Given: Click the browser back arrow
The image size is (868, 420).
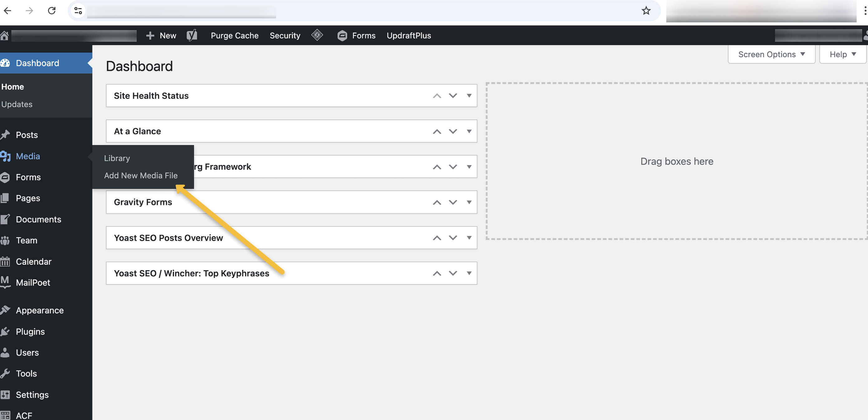Looking at the screenshot, I should click(x=7, y=11).
